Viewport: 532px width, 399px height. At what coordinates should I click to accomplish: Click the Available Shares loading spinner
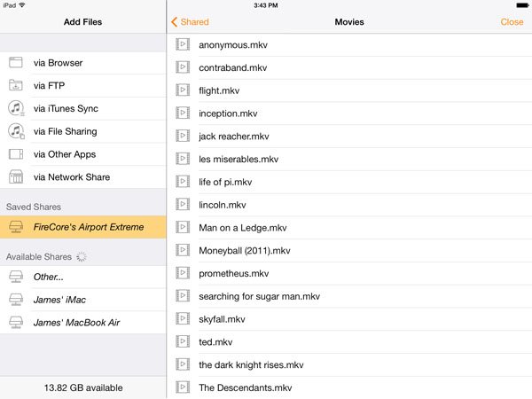(82, 257)
